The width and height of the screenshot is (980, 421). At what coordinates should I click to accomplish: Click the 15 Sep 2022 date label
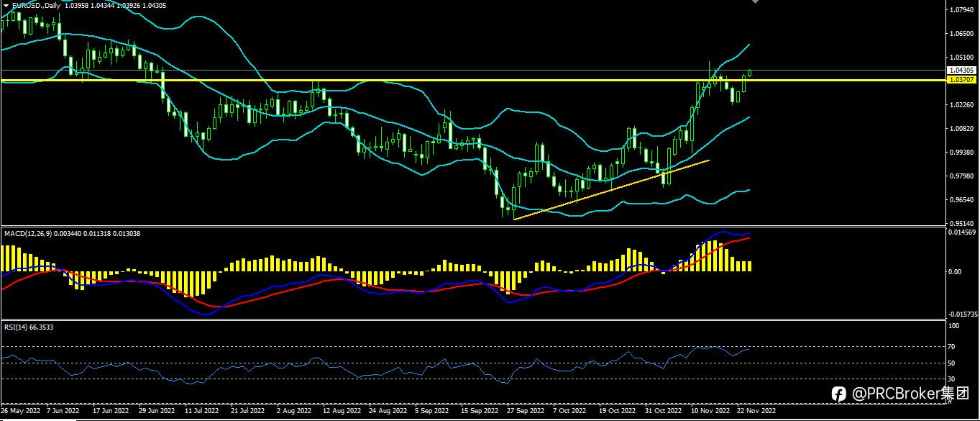tap(480, 411)
